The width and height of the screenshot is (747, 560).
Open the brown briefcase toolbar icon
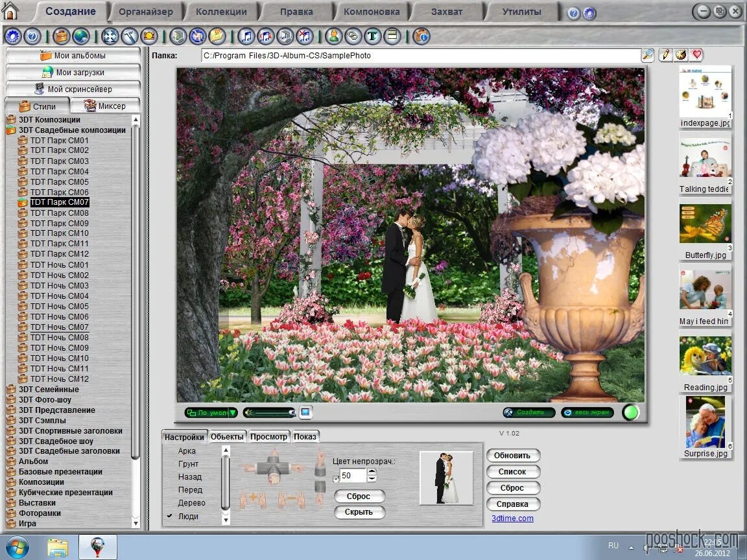pos(62,36)
